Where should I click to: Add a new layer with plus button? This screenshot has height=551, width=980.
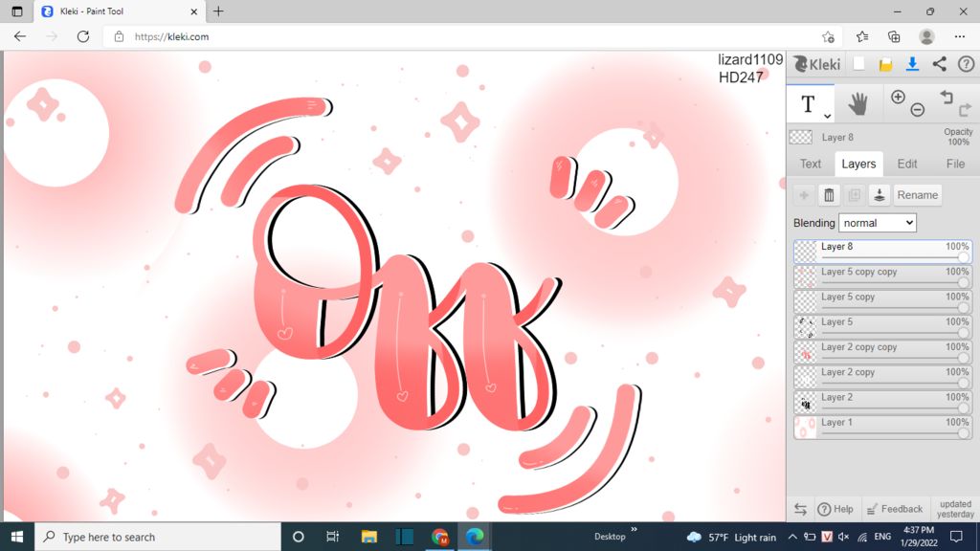[804, 195]
